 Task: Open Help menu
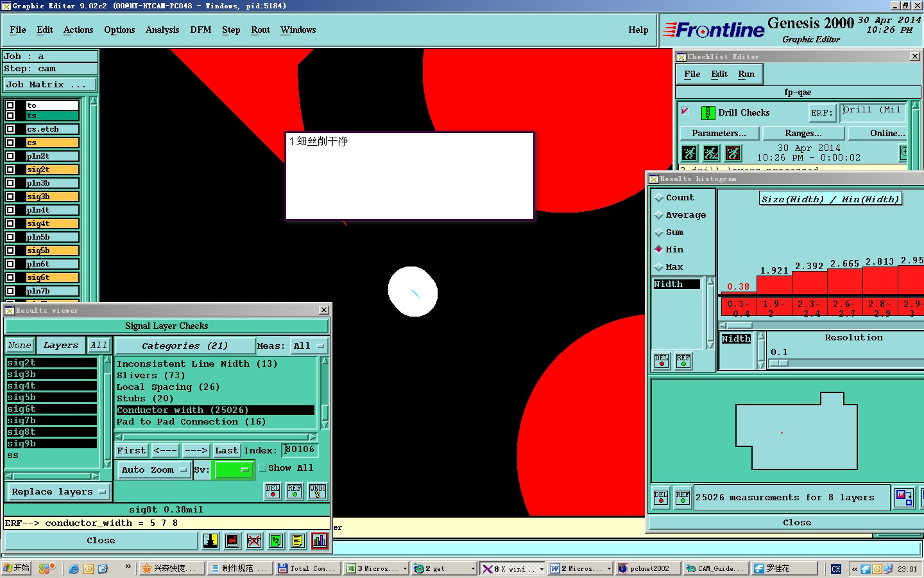pos(638,30)
